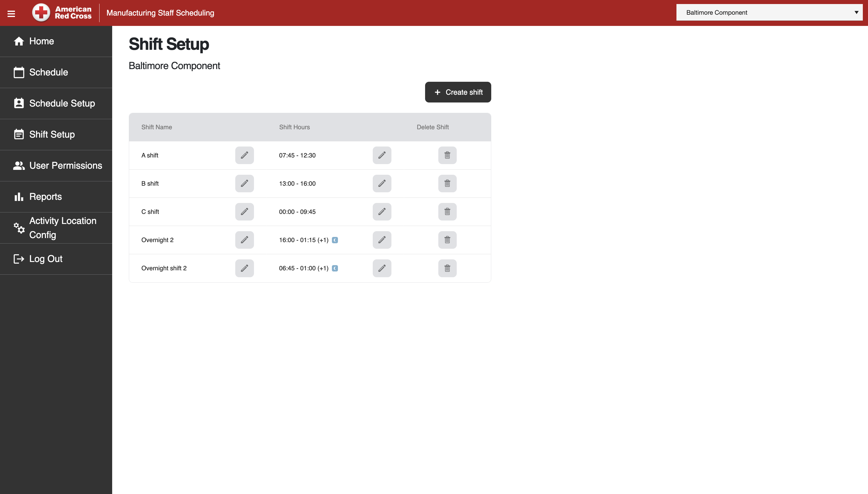The height and width of the screenshot is (494, 868).
Task: Open Schedule from the sidebar
Action: (56, 72)
